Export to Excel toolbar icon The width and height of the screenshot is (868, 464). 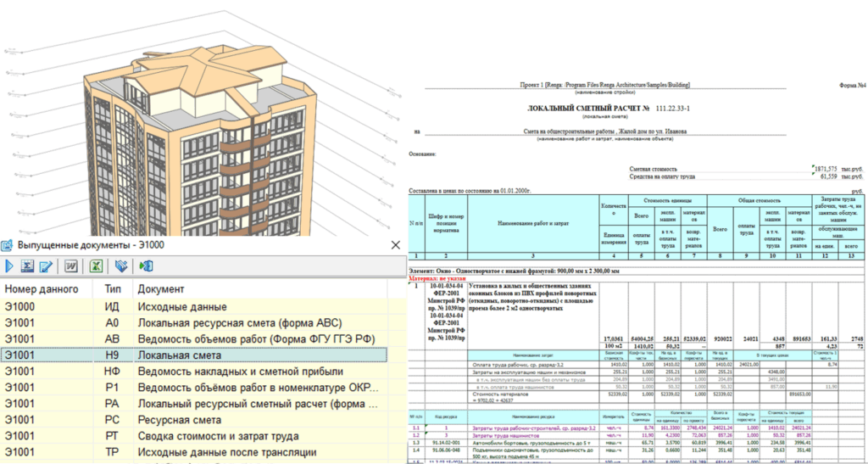pos(97,266)
